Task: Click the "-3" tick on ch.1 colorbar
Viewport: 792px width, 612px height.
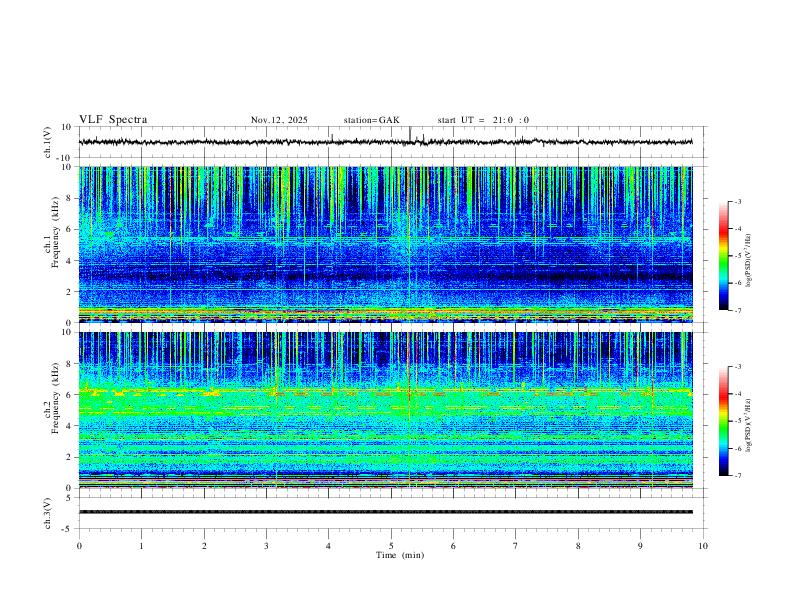Action: click(738, 201)
